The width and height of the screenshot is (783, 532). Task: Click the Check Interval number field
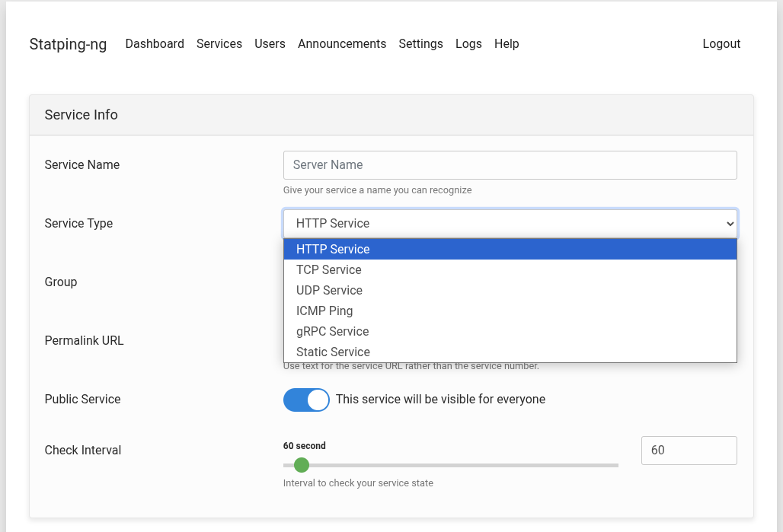point(689,451)
